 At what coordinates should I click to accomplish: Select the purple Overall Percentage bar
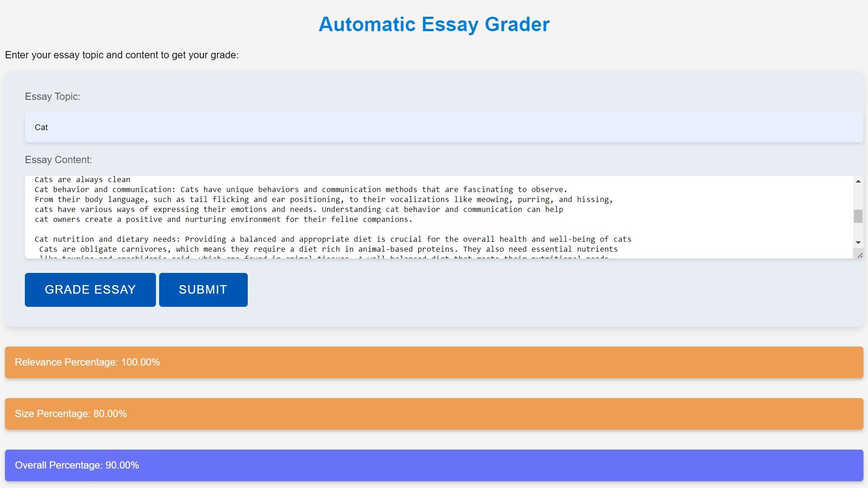(434, 465)
